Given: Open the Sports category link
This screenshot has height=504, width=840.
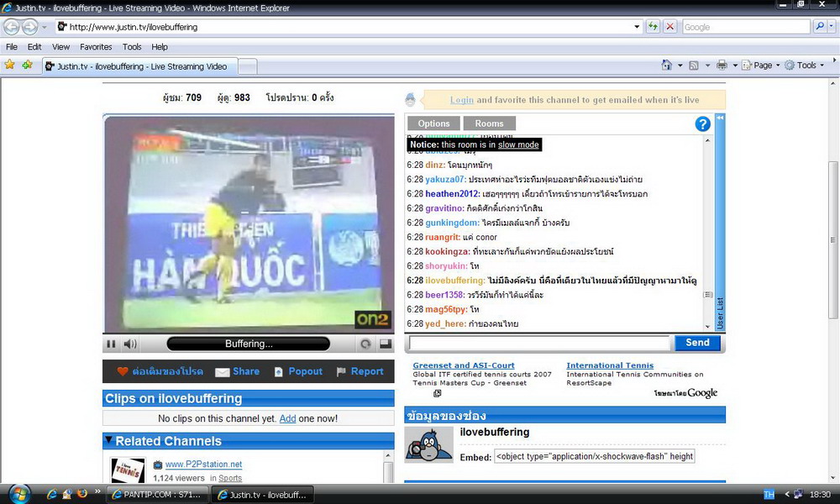Looking at the screenshot, I should pyautogui.click(x=230, y=478).
